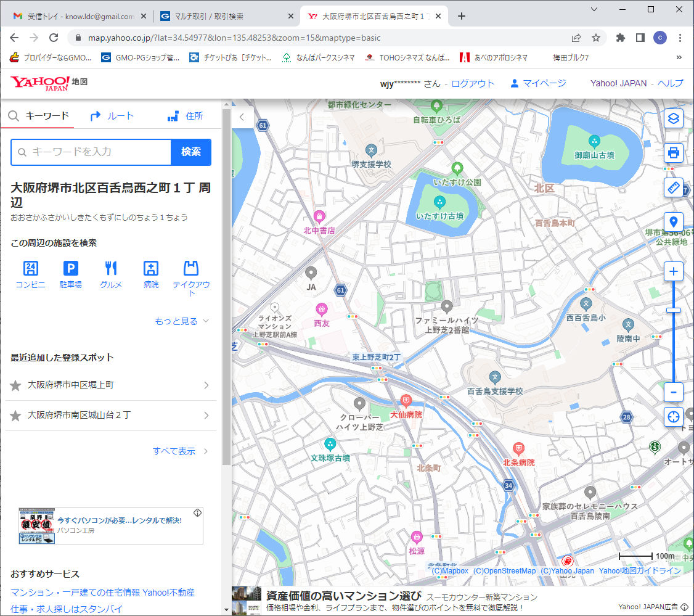Center map on current location
Image resolution: width=694 pixels, height=616 pixels.
(673, 417)
